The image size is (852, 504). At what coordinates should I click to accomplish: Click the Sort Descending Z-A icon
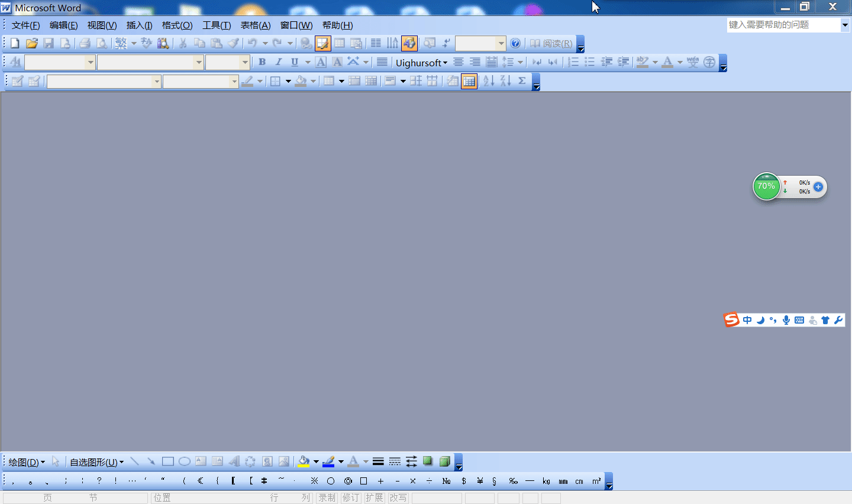[x=505, y=81]
